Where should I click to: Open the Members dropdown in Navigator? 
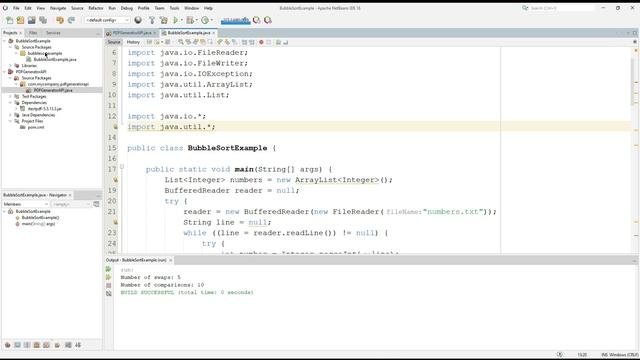(25, 204)
